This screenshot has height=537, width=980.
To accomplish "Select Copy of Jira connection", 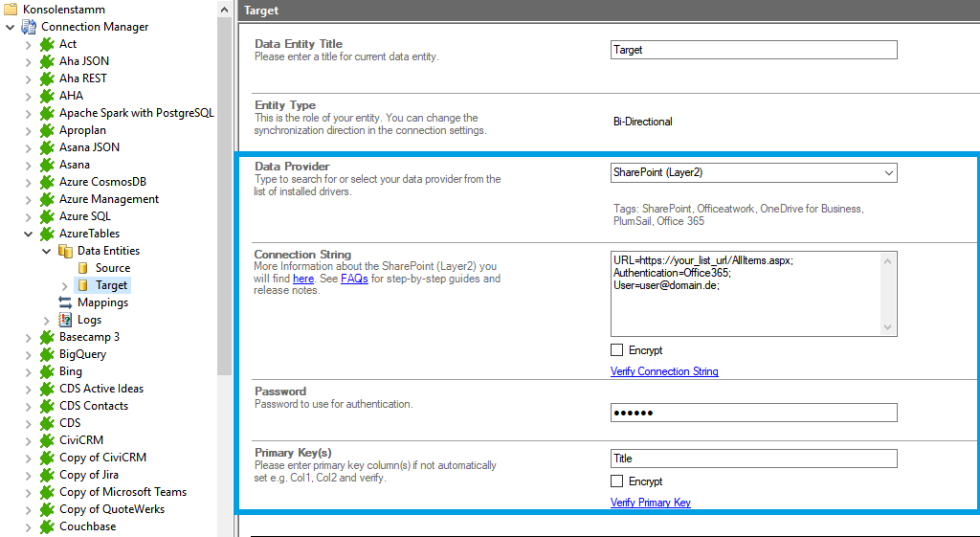I will pyautogui.click(x=88, y=475).
